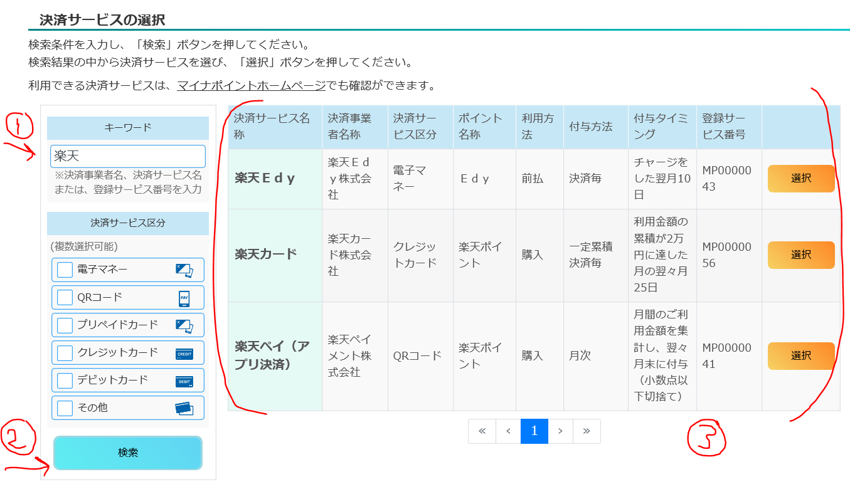Select 楽天Edy with its 選択 button

[801, 179]
